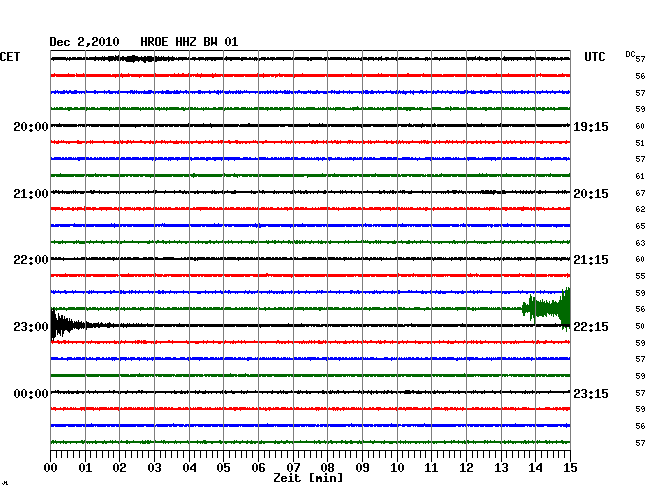Click the 14 minute axis tick label
This screenshot has width=650, height=494.
click(x=535, y=468)
